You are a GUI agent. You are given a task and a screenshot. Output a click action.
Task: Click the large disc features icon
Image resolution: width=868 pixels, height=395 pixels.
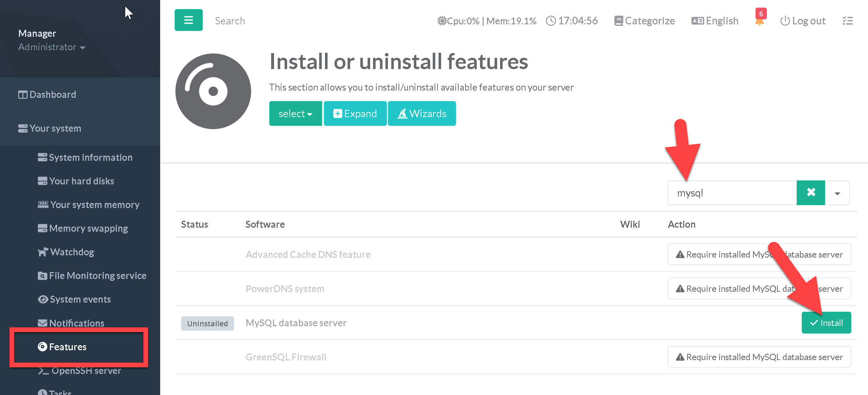[213, 91]
